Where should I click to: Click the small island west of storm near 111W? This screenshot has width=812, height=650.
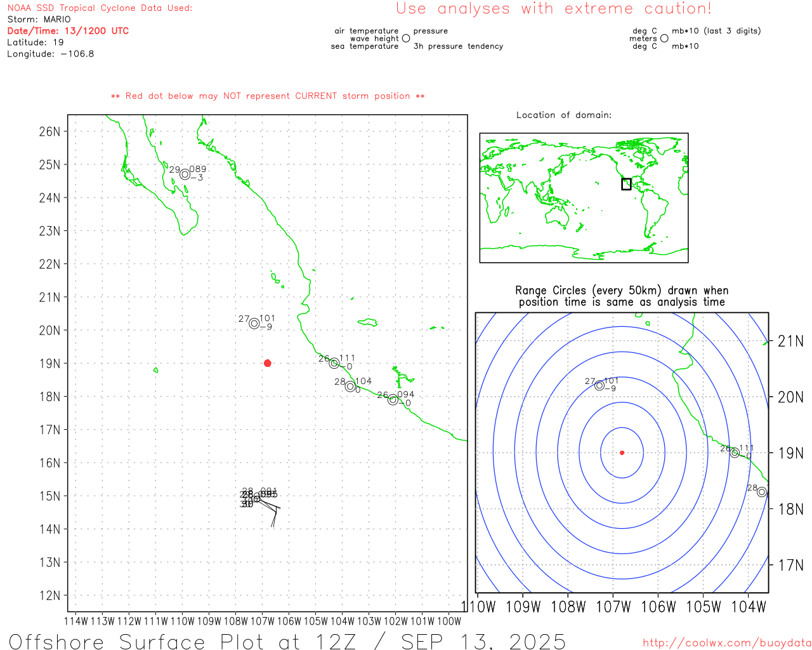156,370
